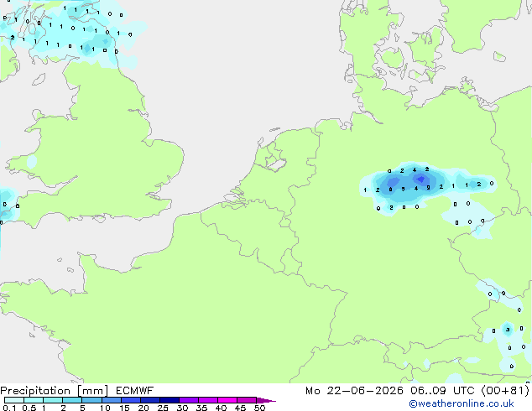Select the 35 mm legend color box

pos(207,400)
